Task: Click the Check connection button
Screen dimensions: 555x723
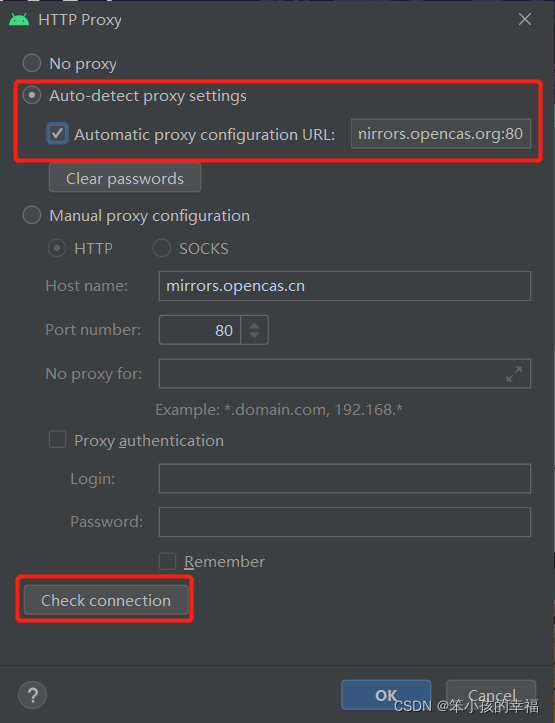Action: pyautogui.click(x=106, y=600)
